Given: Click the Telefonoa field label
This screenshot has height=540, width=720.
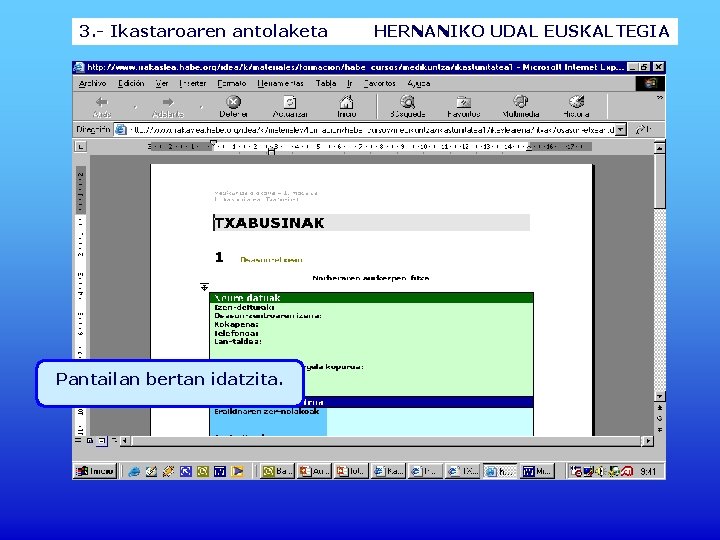Looking at the screenshot, I should click(x=236, y=333).
